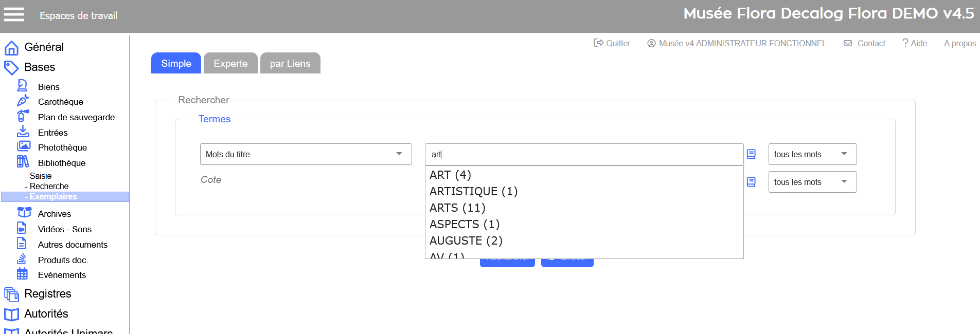Open the hamburger menu icon
Screen dimensions: 980x334
pyautogui.click(x=14, y=14)
